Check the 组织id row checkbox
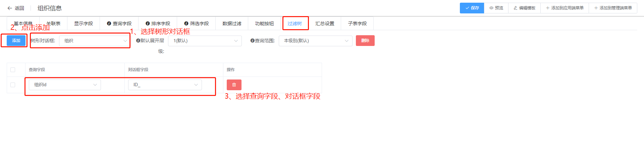This screenshot has width=644, height=160. coord(13,85)
